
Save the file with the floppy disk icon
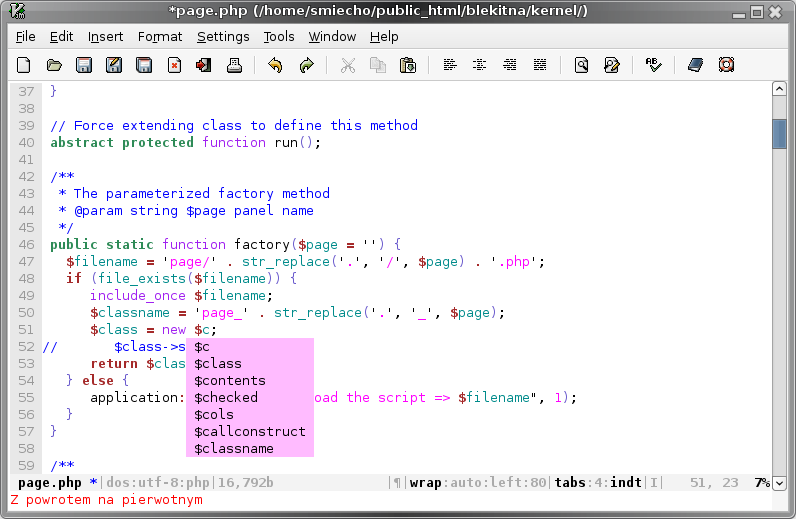tap(84, 65)
